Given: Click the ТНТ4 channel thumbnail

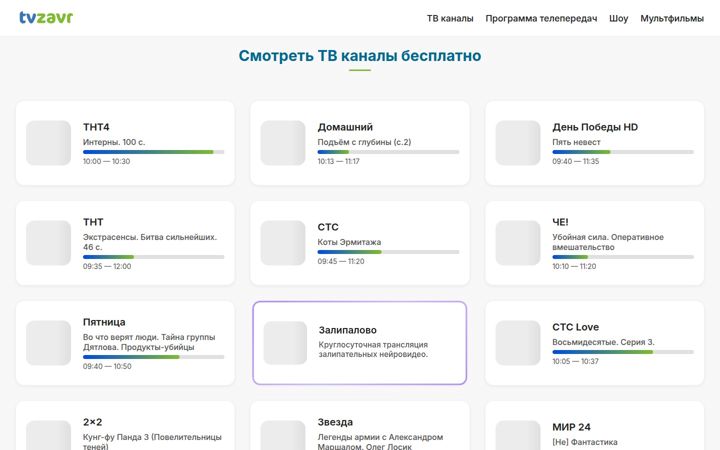Looking at the screenshot, I should (48, 143).
